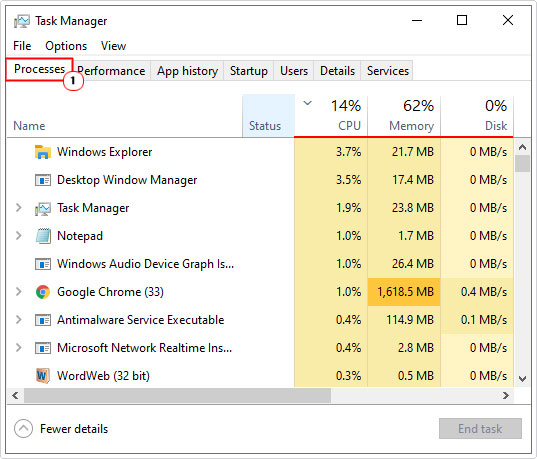Image resolution: width=537 pixels, height=459 pixels.
Task: Click the Desktop Window Manager process icon
Action: [43, 180]
